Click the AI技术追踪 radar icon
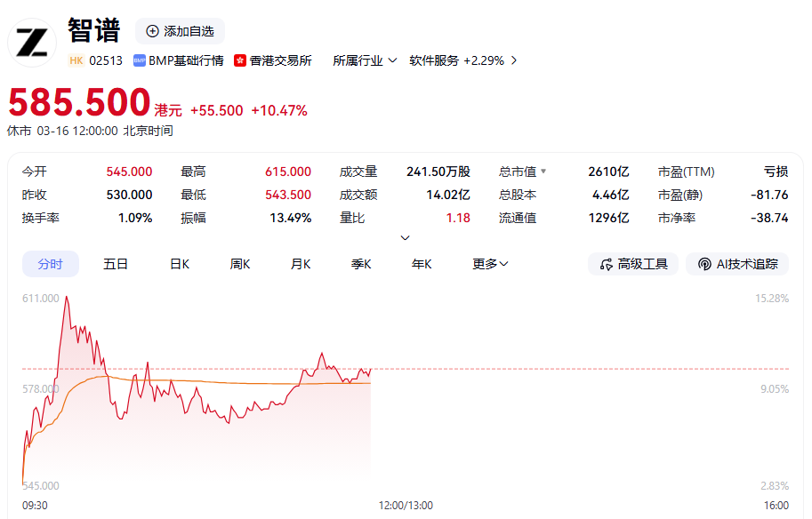Image resolution: width=812 pixels, height=519 pixels. coord(704,264)
